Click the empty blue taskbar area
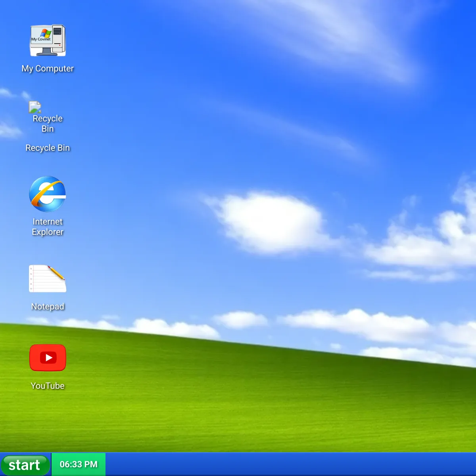The height and width of the screenshot is (476, 476). [290, 464]
